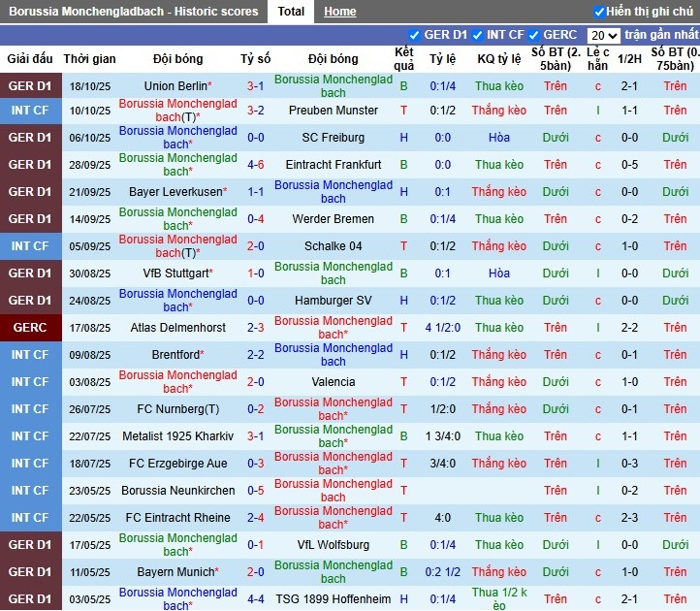Click the 4-6 score against Eintracht Frankfurt
700x611 pixels.
[256, 165]
